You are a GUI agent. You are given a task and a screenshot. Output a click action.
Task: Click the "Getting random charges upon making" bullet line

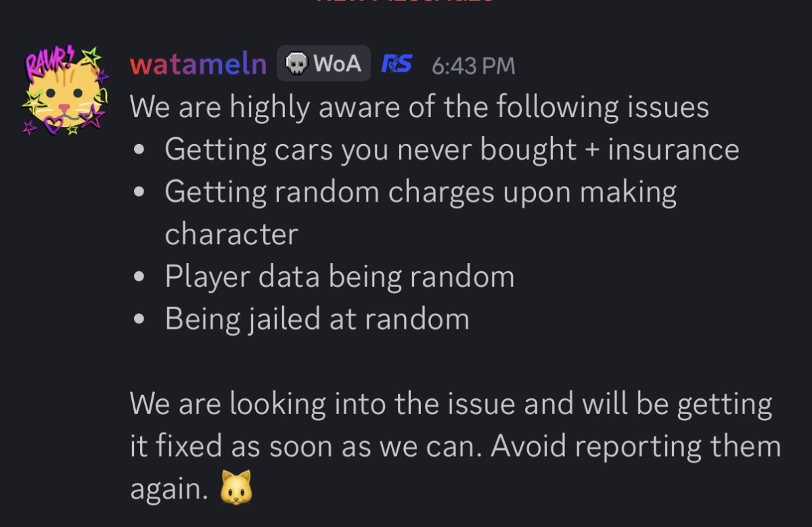click(420, 192)
